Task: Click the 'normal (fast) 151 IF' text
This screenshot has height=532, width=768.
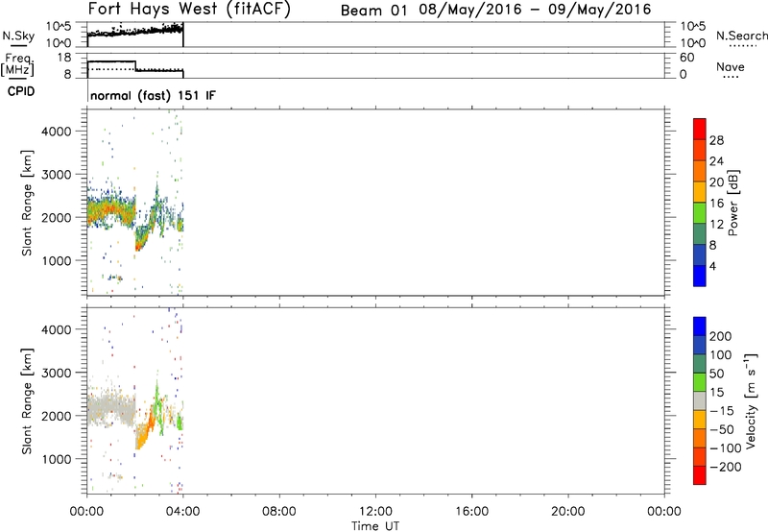Action: click(x=153, y=95)
